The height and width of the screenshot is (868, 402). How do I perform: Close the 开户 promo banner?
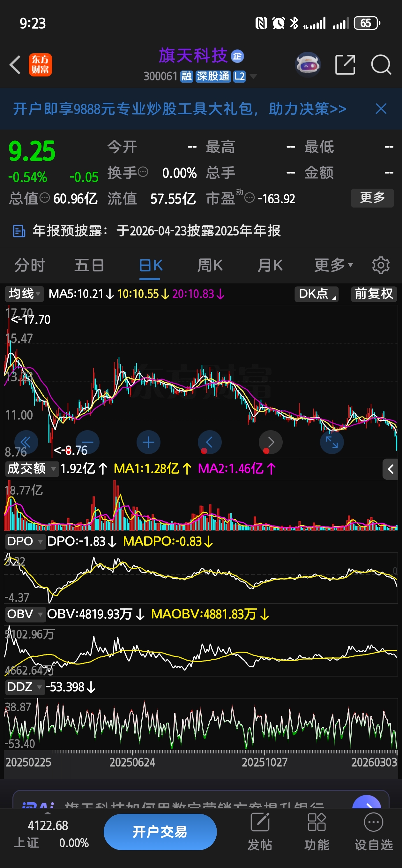pyautogui.click(x=381, y=109)
